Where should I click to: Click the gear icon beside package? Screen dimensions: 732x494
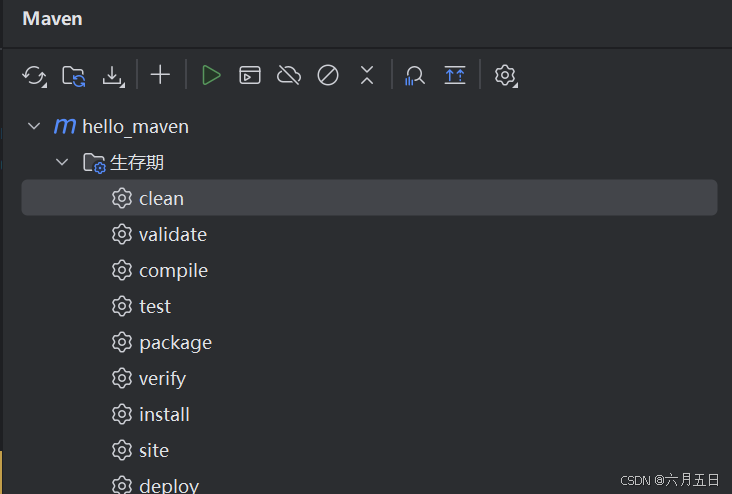tap(122, 342)
